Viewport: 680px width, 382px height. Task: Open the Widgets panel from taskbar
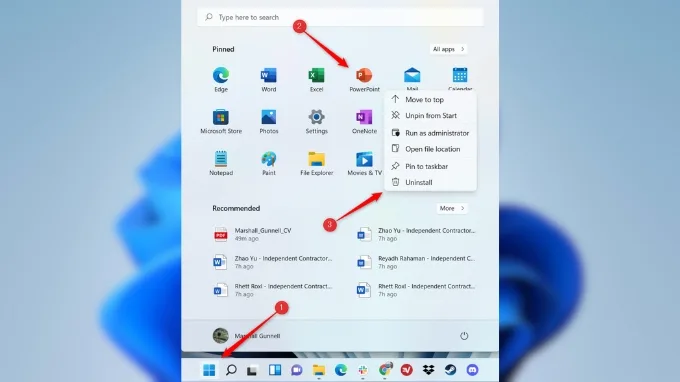tap(275, 370)
